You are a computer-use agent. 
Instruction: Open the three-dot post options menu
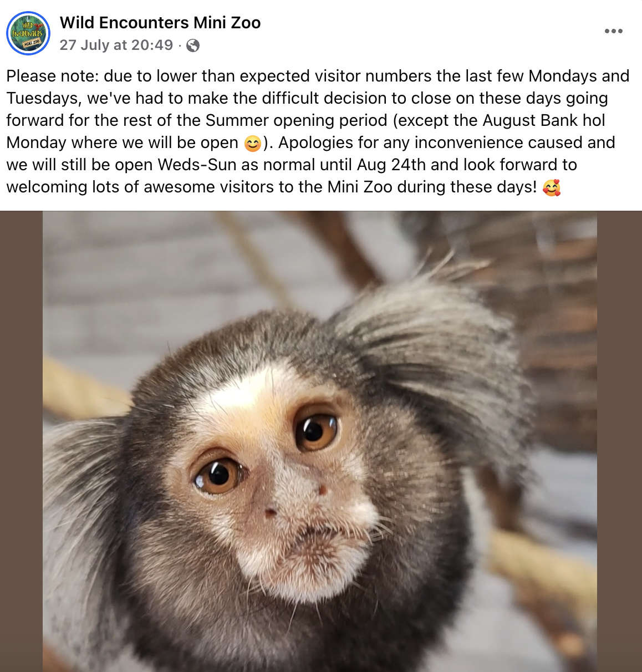613,31
